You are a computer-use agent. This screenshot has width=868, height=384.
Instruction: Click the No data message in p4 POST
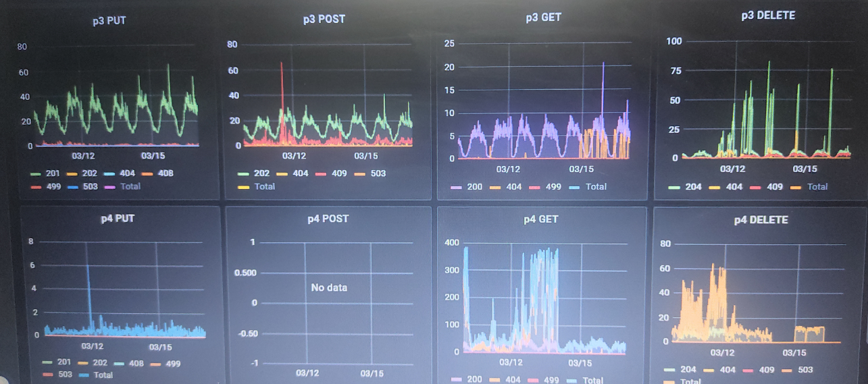coord(329,287)
